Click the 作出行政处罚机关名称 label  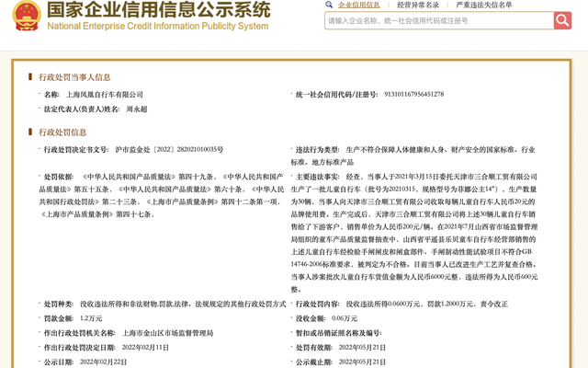80,333
